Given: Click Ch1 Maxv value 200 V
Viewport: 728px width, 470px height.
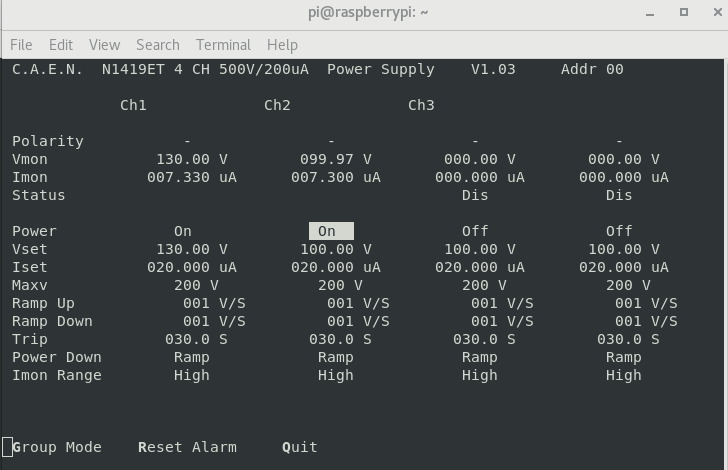Looking at the screenshot, I should click(x=196, y=285).
